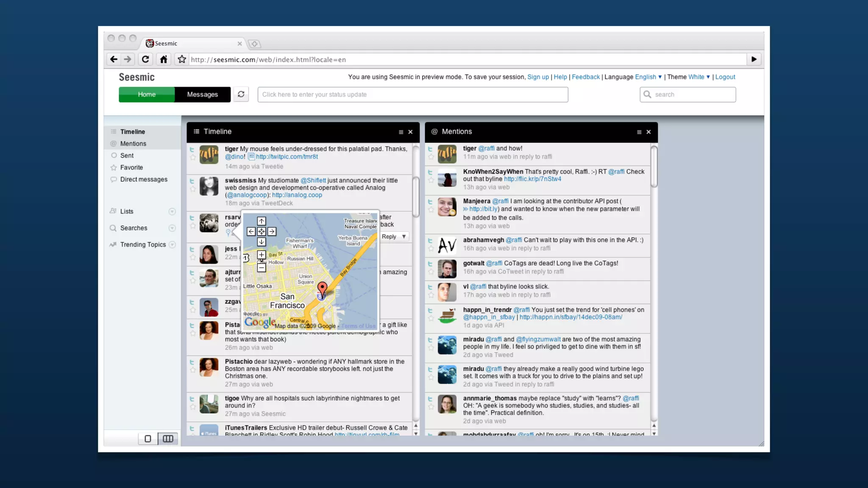The width and height of the screenshot is (868, 488).
Task: Click the Sign up link
Action: pos(538,77)
